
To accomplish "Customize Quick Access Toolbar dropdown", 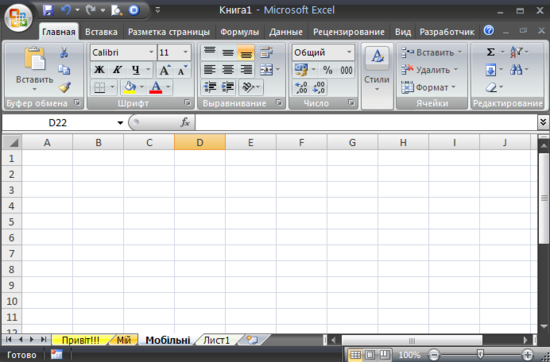I will (158, 11).
